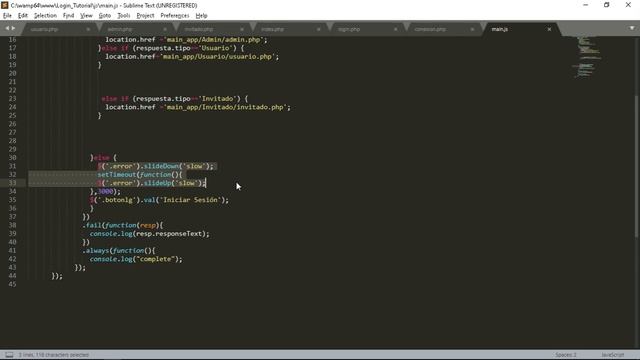Switch to the invitado.php tab

[199, 29]
